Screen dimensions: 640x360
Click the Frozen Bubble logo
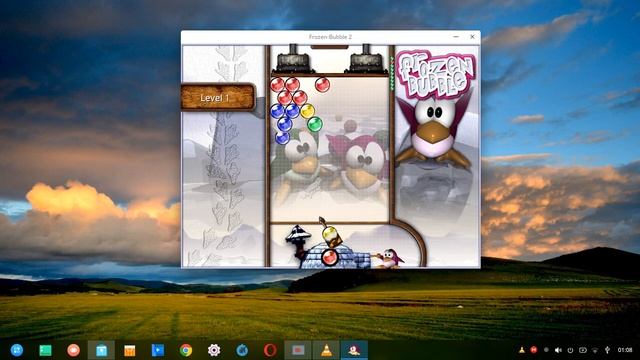coord(435,75)
